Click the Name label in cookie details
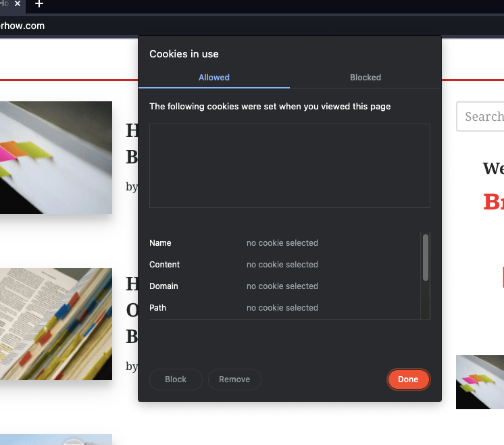 160,243
